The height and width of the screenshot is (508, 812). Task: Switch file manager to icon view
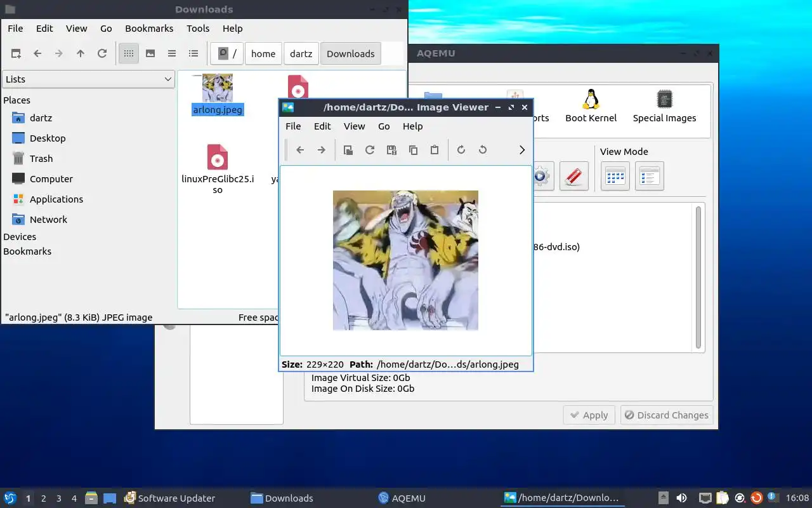(x=129, y=53)
